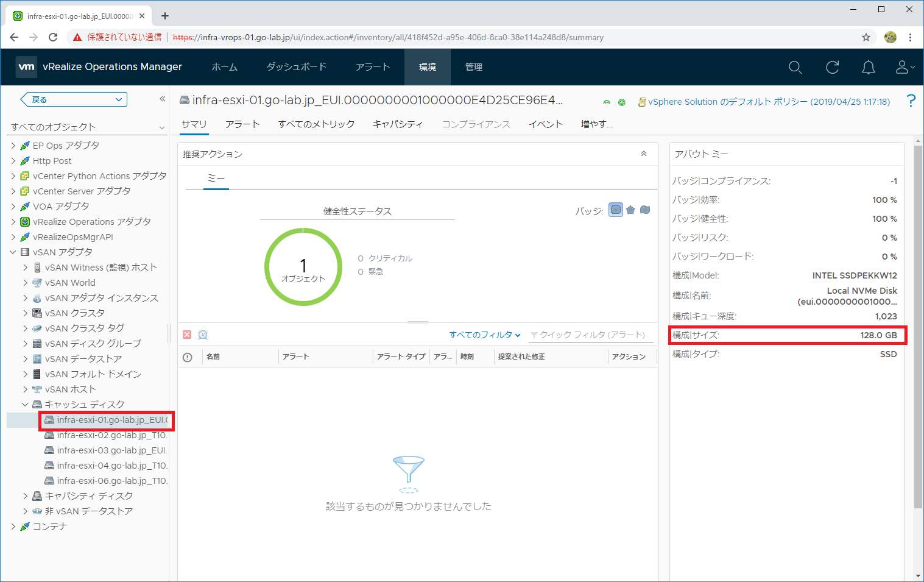The height and width of the screenshot is (582, 924).
Task: Bookmark this page with the star icon
Action: click(866, 37)
